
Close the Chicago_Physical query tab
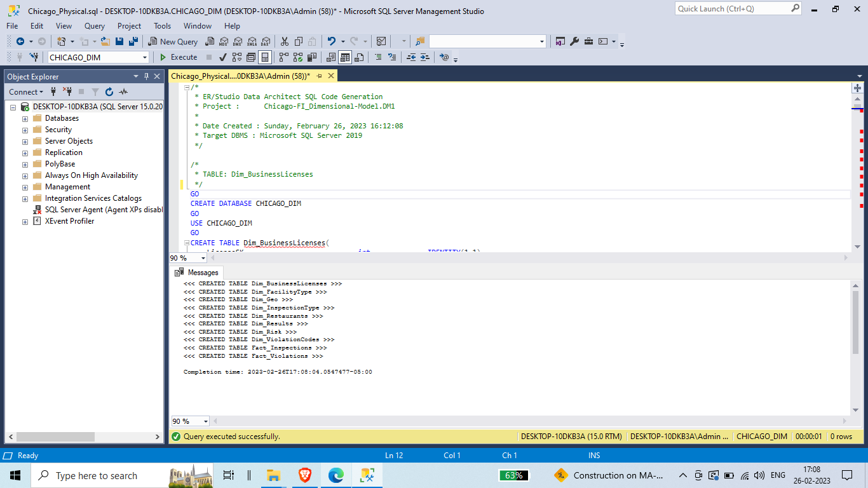tap(330, 76)
